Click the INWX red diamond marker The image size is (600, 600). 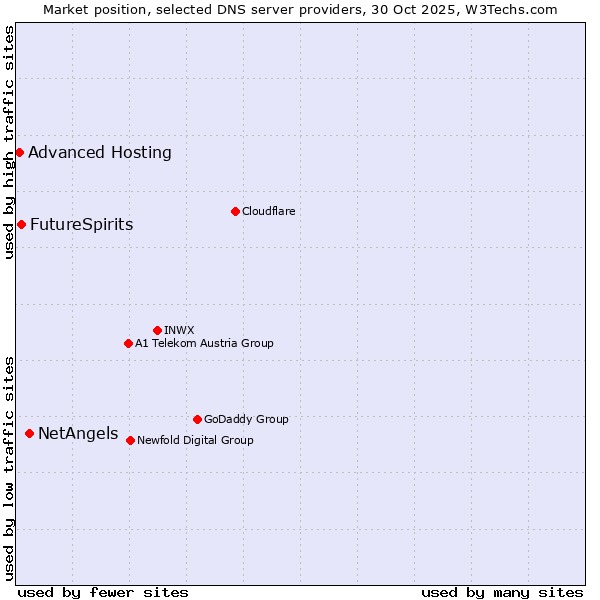(157, 330)
